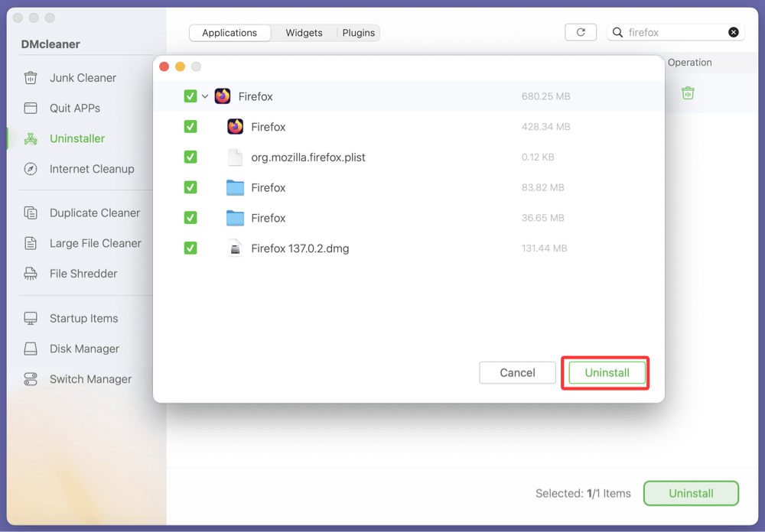Open the Plugins tab
The width and height of the screenshot is (765, 532).
pyautogui.click(x=357, y=33)
